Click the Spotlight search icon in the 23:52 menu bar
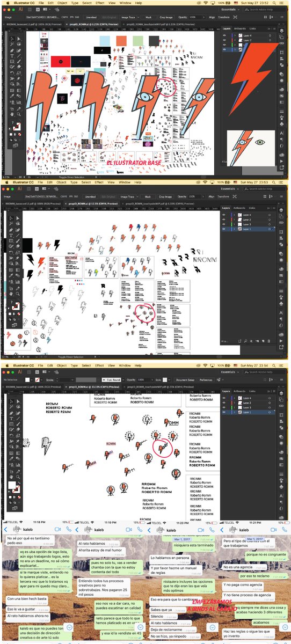The height and width of the screenshot is (644, 291). [274, 3]
